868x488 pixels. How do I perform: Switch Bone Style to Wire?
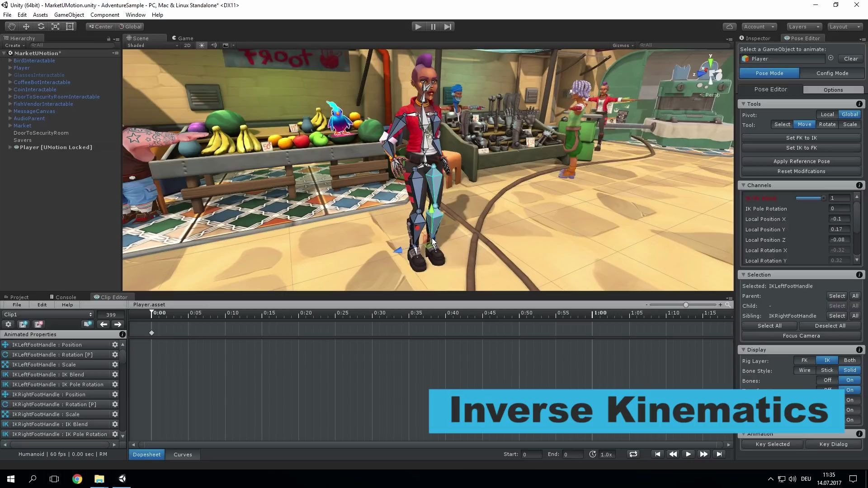click(x=804, y=370)
